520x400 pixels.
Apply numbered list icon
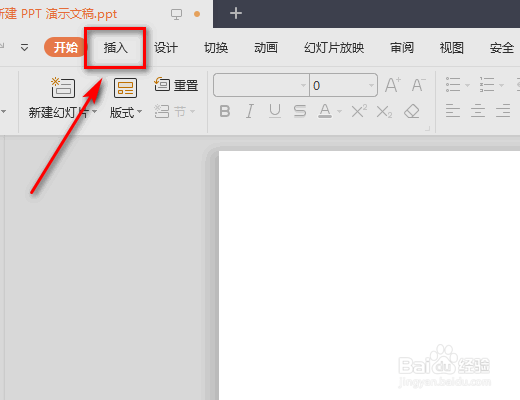tap(487, 85)
